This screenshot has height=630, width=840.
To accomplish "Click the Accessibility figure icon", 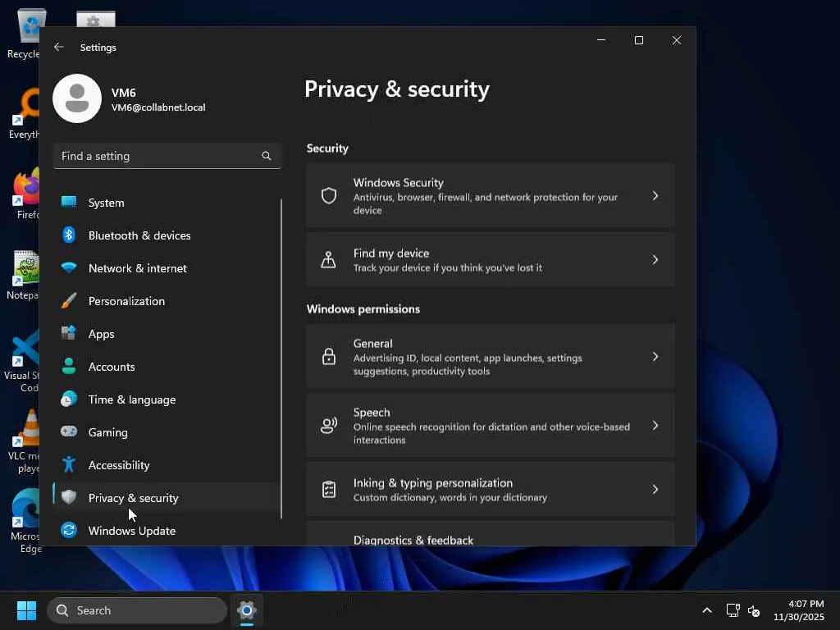I will [69, 464].
